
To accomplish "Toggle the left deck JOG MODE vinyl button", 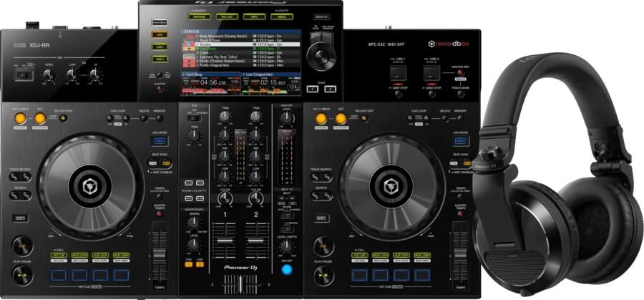I will pyautogui.click(x=160, y=141).
